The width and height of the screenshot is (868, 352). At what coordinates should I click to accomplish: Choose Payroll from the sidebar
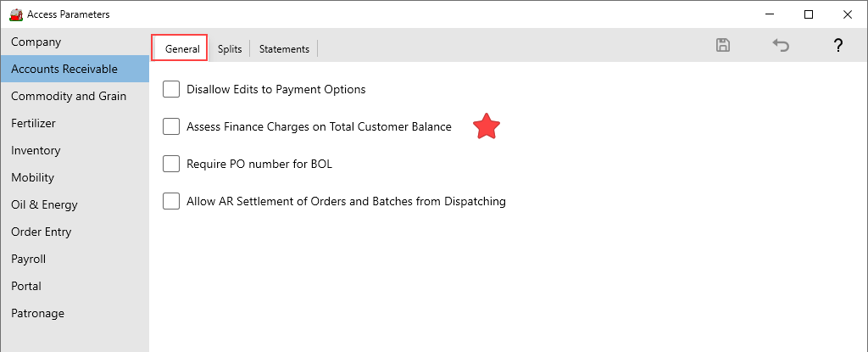[28, 259]
